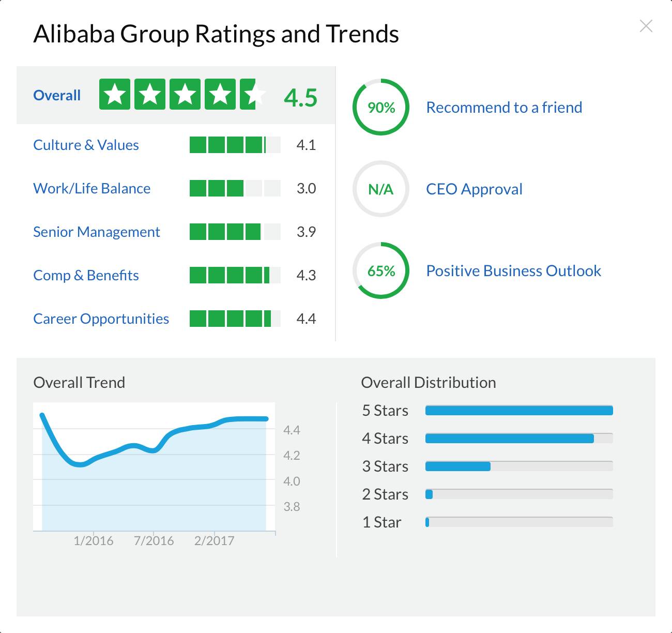This screenshot has height=633, width=672.
Task: Click the Recommend to a friend link
Action: pyautogui.click(x=504, y=107)
